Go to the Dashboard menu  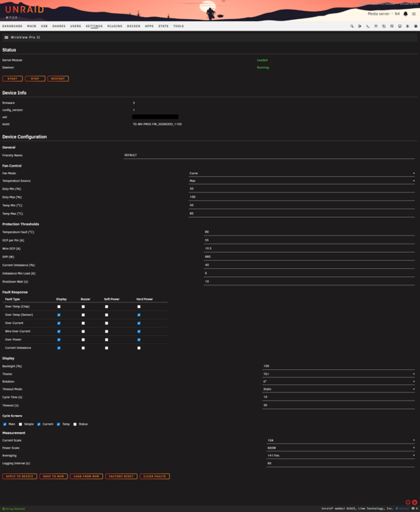[x=12, y=26]
